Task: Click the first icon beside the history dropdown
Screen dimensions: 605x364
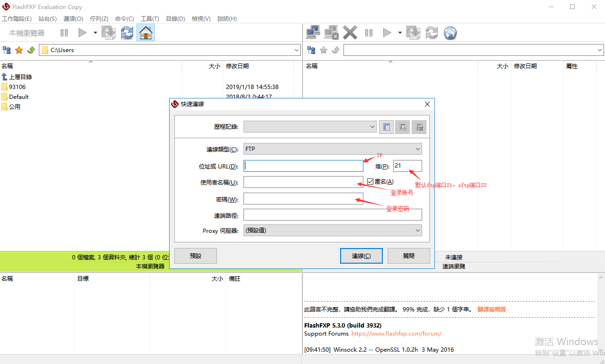Action: pyautogui.click(x=386, y=127)
